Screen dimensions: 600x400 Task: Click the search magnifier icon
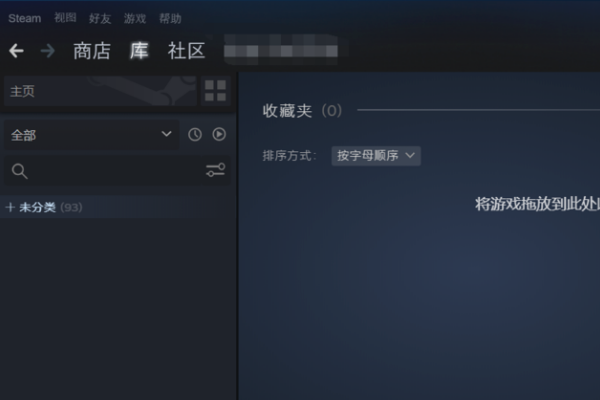(20, 171)
